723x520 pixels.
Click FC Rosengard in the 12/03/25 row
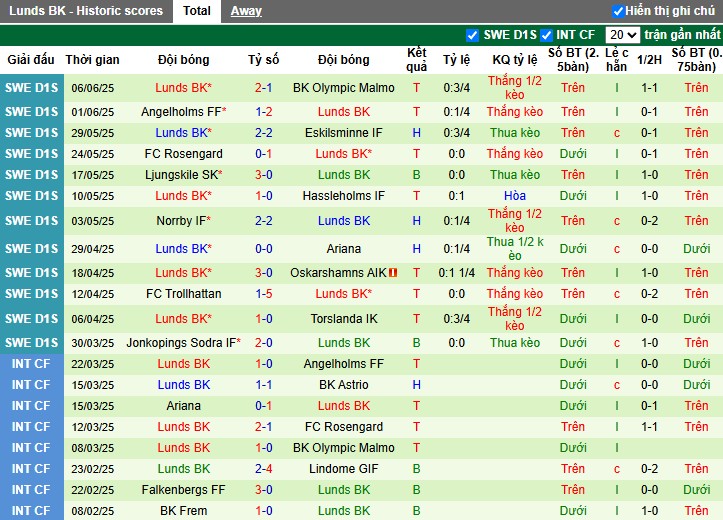[344, 427]
